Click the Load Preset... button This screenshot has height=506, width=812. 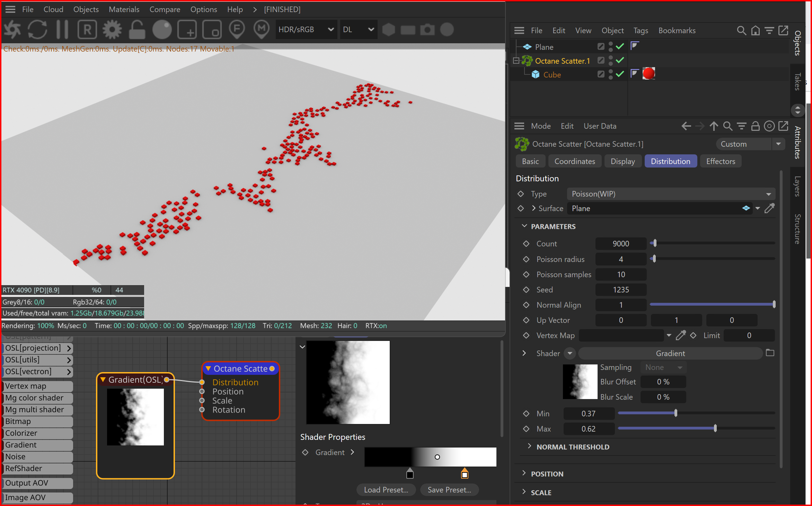click(386, 490)
